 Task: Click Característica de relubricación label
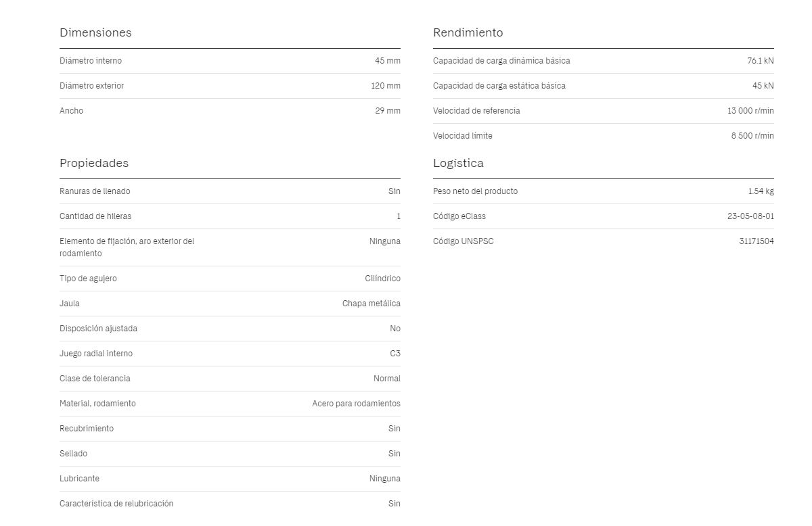click(116, 504)
